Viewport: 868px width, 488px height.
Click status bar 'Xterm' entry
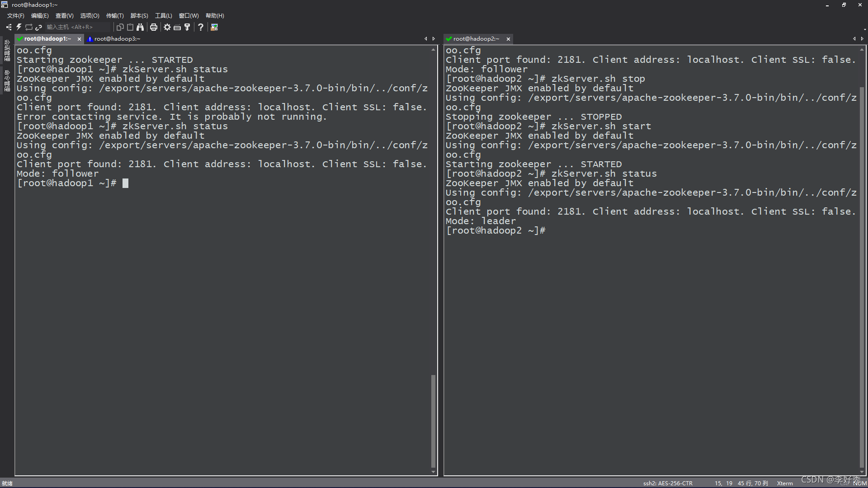tap(785, 483)
